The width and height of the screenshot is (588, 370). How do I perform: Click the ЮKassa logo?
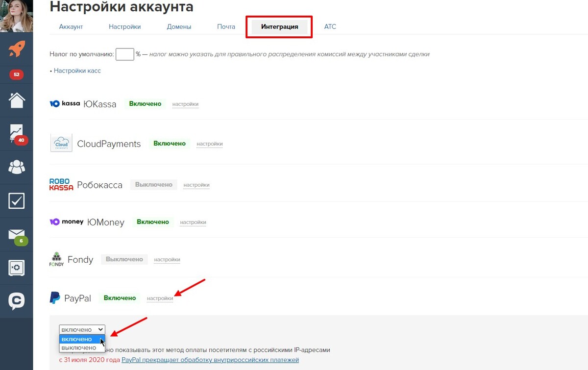click(x=65, y=103)
